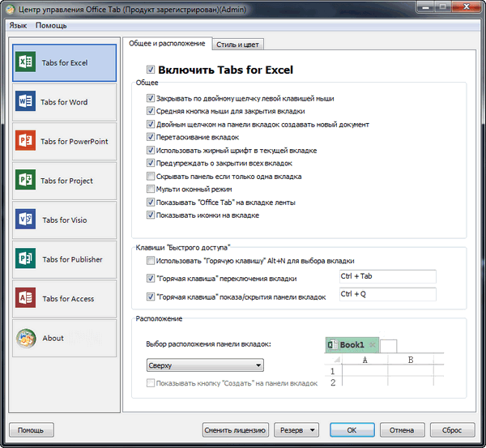Click the Помощь button at bottom left

pos(31,430)
